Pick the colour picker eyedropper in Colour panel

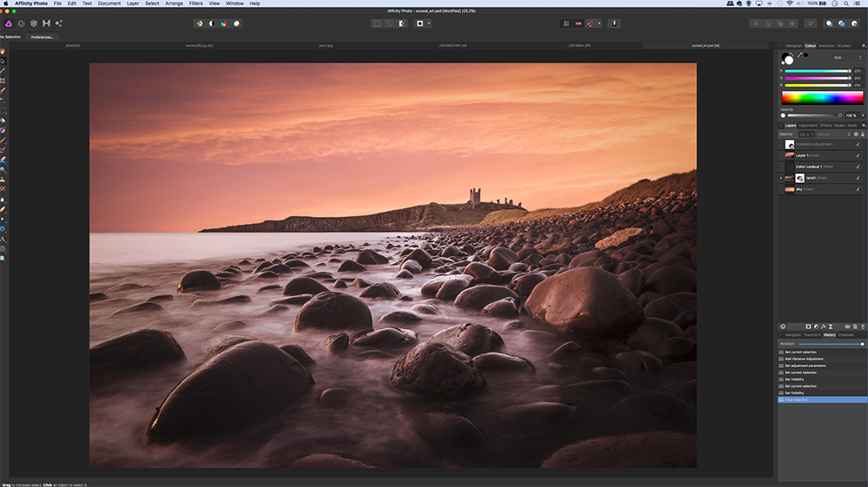click(799, 55)
